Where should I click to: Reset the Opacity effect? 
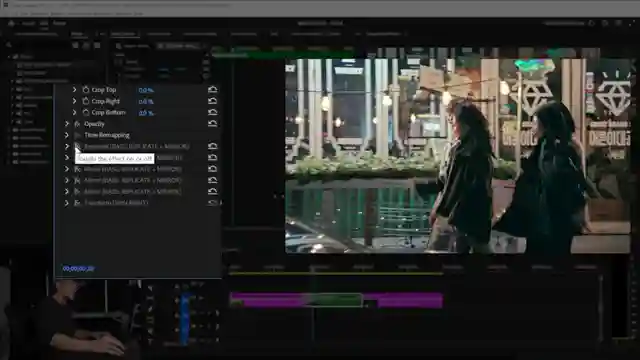(x=212, y=124)
